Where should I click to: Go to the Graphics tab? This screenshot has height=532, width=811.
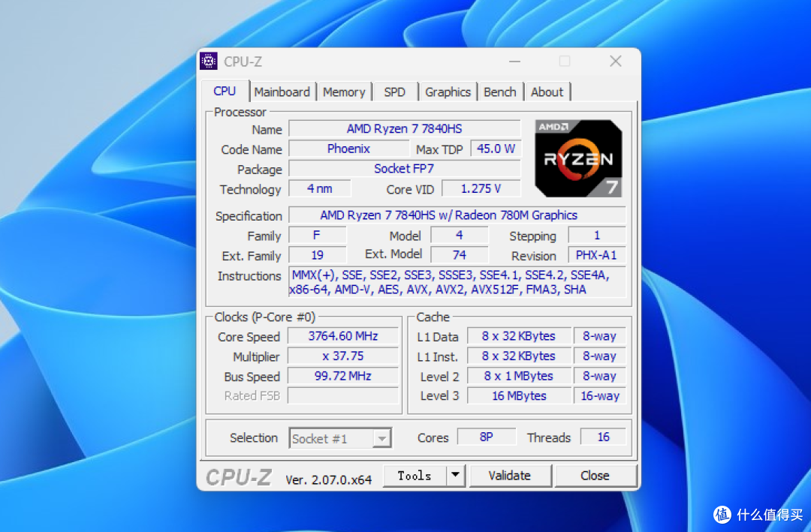448,92
